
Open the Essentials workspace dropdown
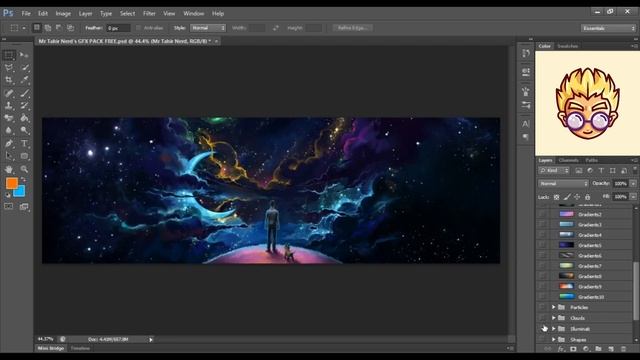(x=609, y=28)
